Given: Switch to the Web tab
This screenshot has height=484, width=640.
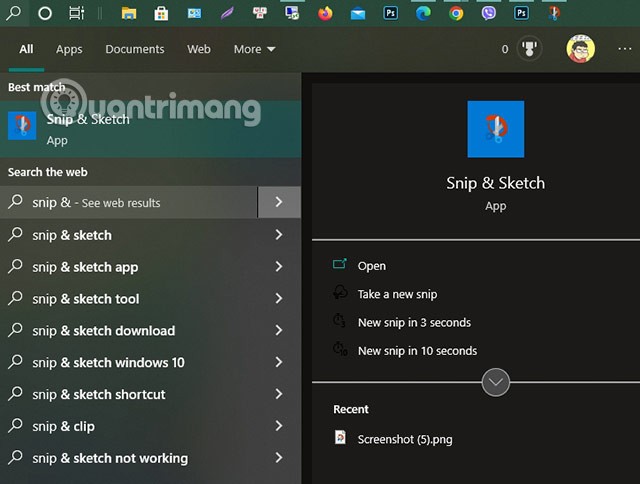Looking at the screenshot, I should [199, 49].
